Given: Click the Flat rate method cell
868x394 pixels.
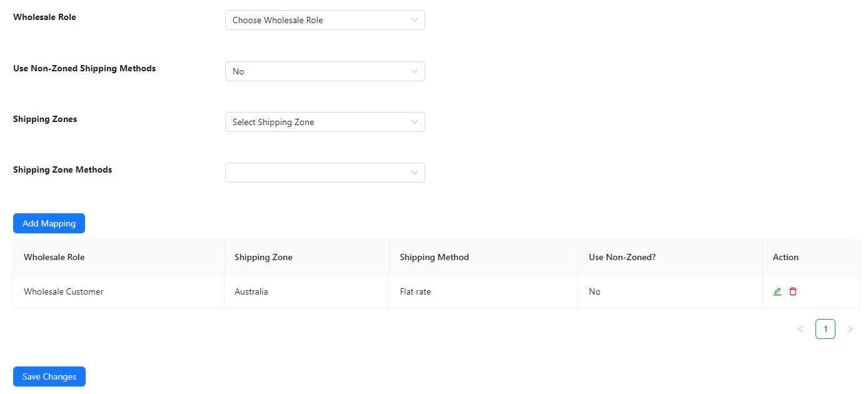Looking at the screenshot, I should tap(415, 291).
